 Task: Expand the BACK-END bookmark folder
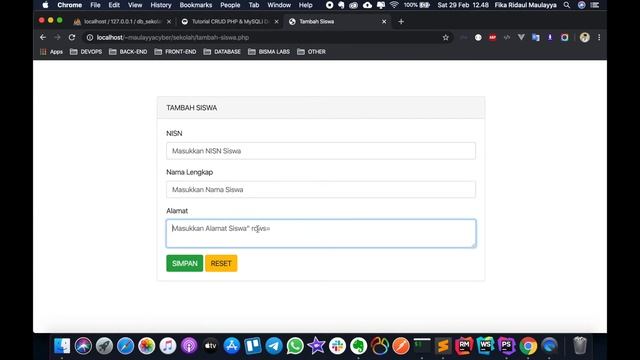pos(128,52)
